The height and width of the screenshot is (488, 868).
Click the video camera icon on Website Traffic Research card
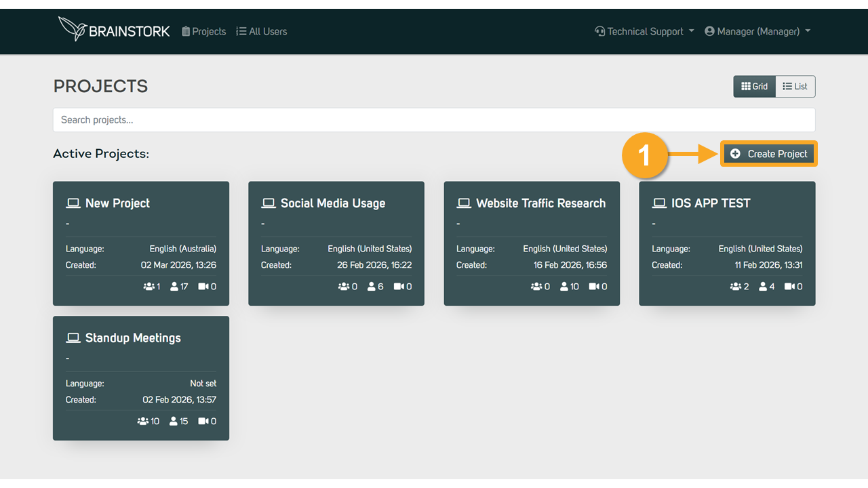click(594, 287)
